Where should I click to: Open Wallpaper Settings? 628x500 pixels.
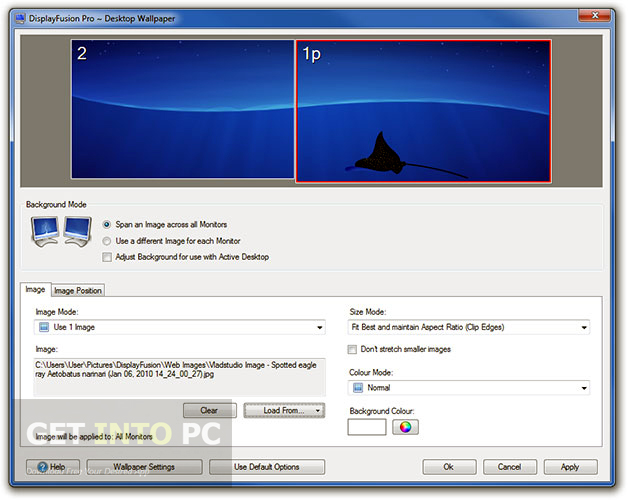[x=144, y=467]
